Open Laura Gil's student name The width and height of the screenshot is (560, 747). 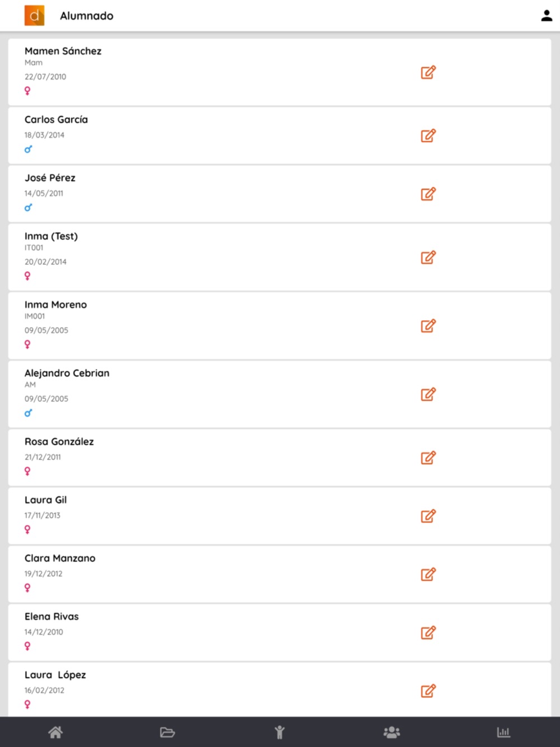[x=45, y=500]
